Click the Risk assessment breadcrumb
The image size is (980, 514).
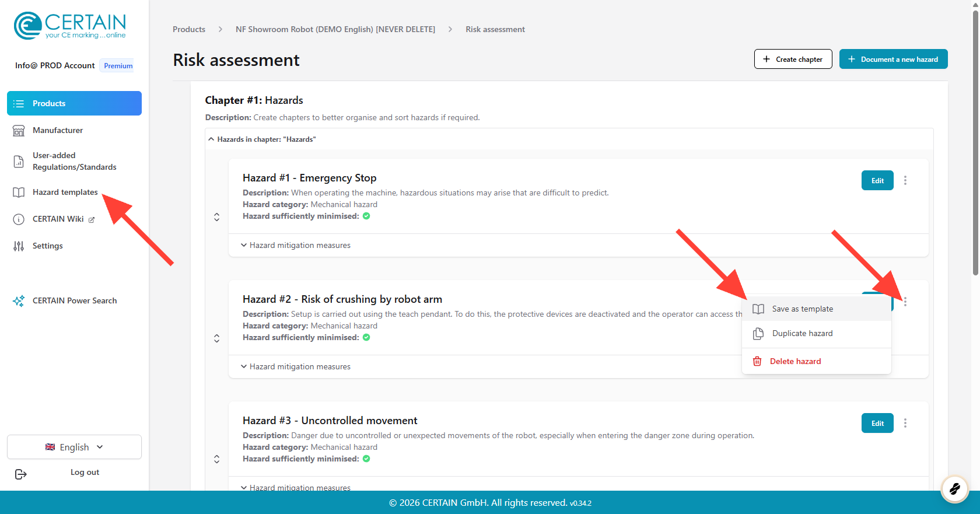[x=495, y=29]
